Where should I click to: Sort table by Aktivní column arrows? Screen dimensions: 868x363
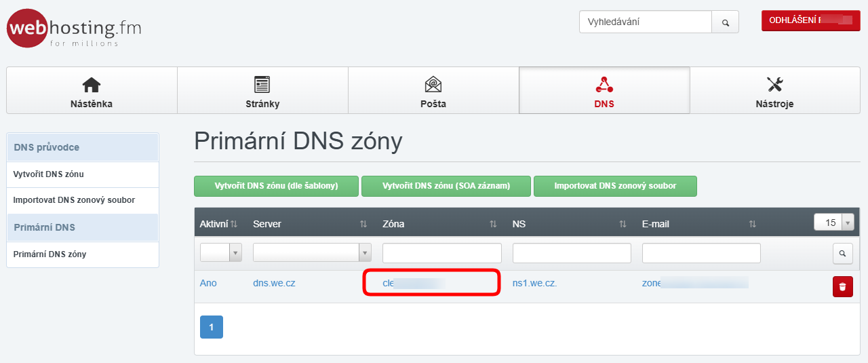click(234, 224)
